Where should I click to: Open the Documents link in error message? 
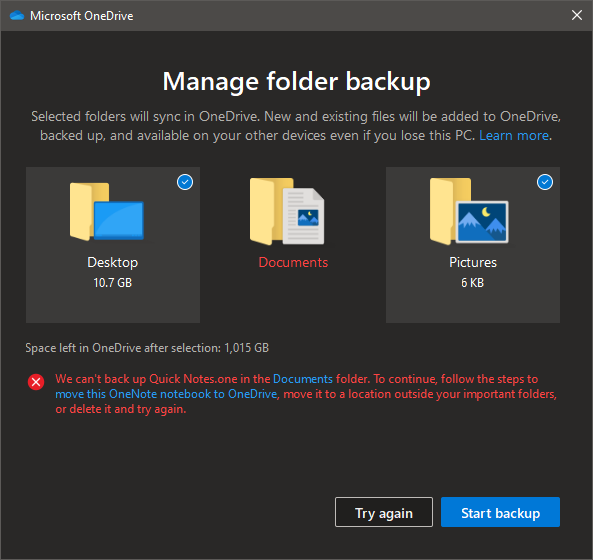(x=303, y=379)
